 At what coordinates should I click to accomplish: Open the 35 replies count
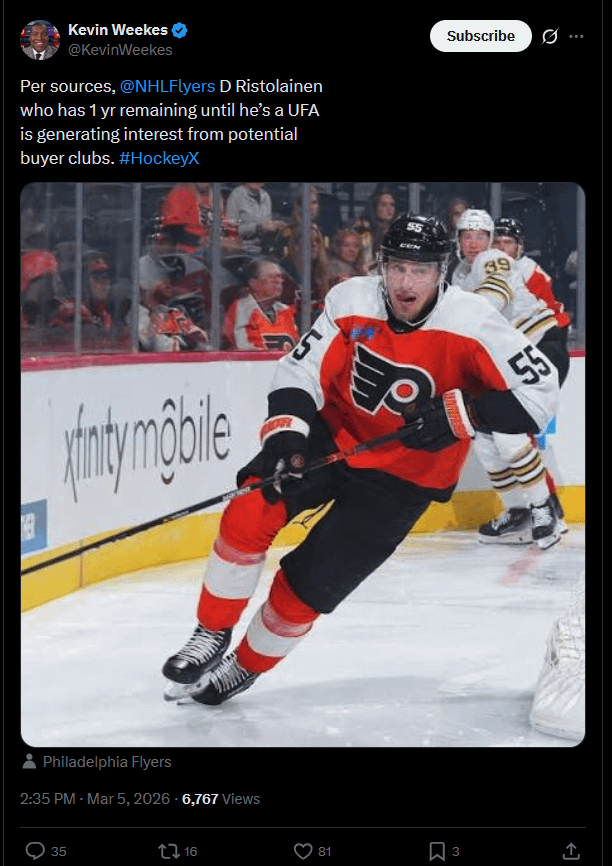pos(59,852)
